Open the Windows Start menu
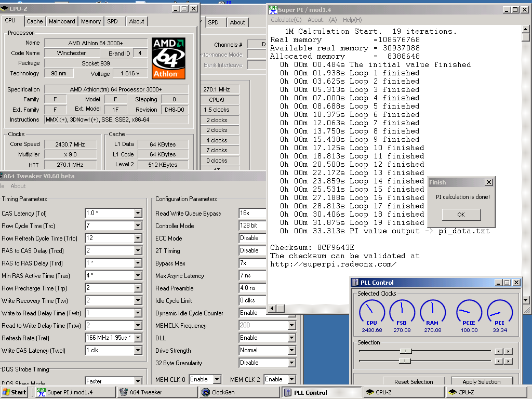 (x=15, y=392)
